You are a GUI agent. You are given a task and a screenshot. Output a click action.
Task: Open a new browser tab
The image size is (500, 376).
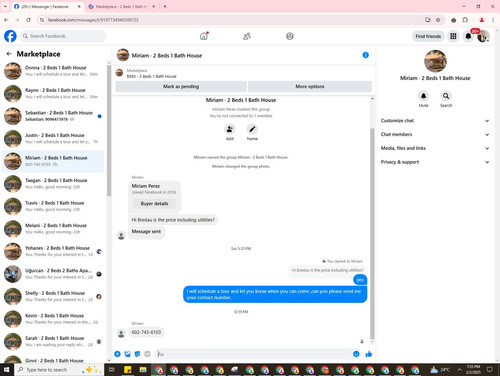tap(165, 6)
